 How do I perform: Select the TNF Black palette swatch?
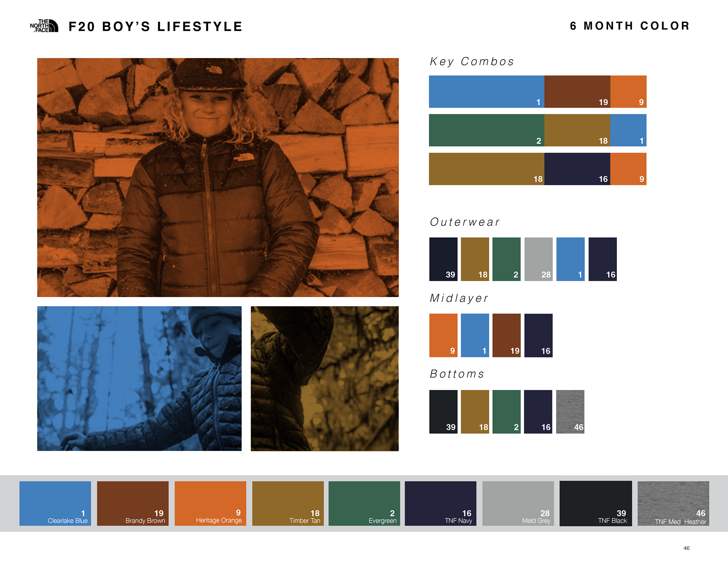point(596,503)
